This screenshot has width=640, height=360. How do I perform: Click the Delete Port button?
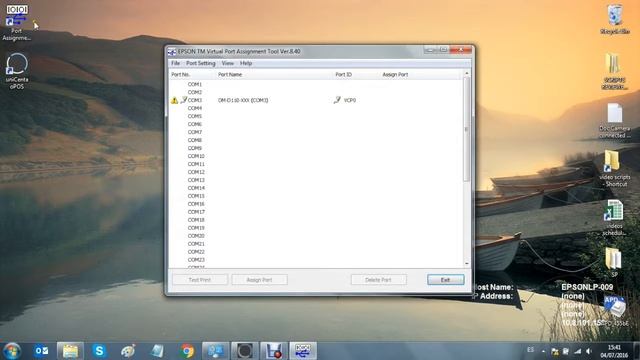[378, 280]
